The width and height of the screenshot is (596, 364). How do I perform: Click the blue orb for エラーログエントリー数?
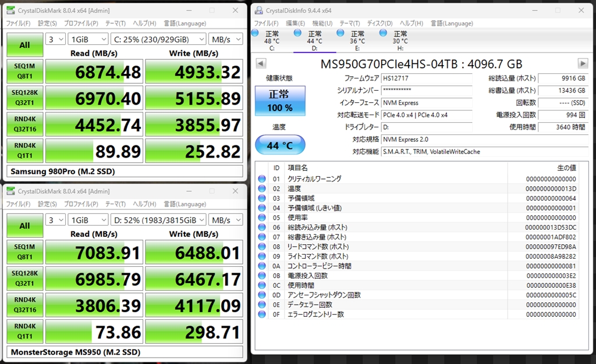tap(262, 314)
